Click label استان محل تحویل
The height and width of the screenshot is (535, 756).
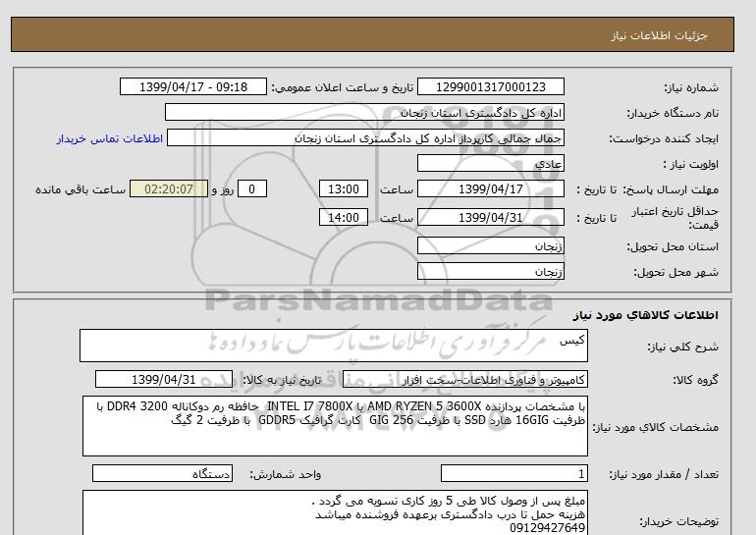(x=673, y=246)
